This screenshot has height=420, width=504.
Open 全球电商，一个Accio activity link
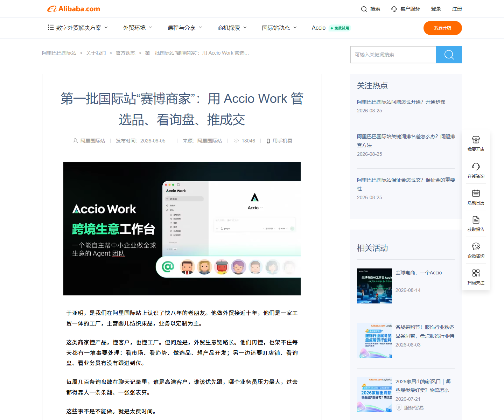[419, 273]
